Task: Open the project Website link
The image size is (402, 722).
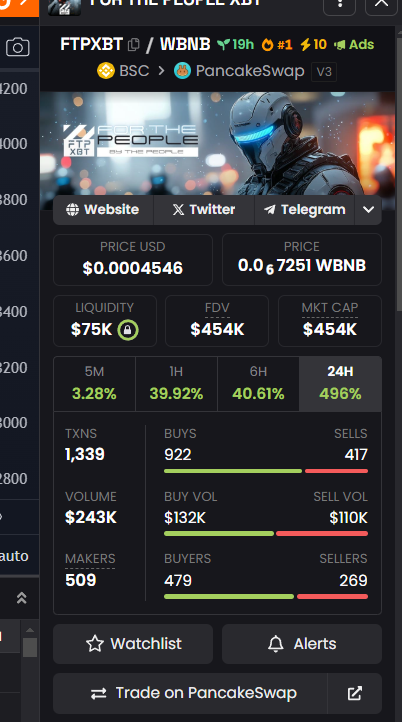Action: (103, 210)
